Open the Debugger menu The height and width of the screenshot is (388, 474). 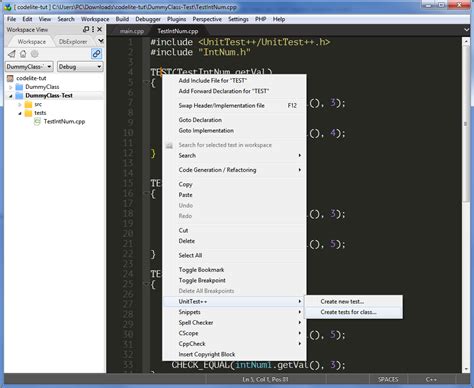[x=148, y=19]
